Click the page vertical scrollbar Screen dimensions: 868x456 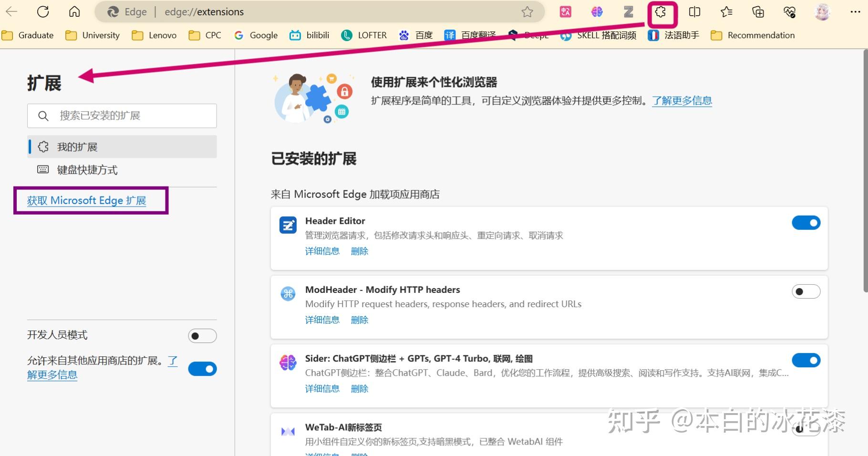pos(865,172)
